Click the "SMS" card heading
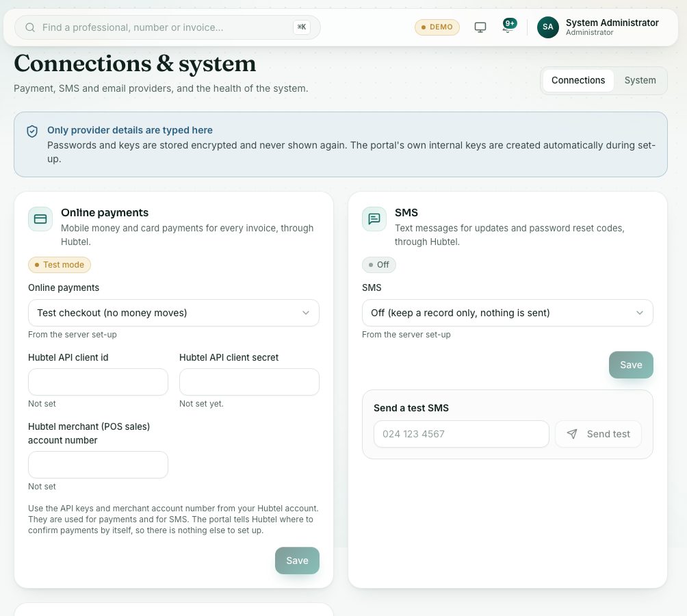This screenshot has height=616, width=687. (x=406, y=212)
